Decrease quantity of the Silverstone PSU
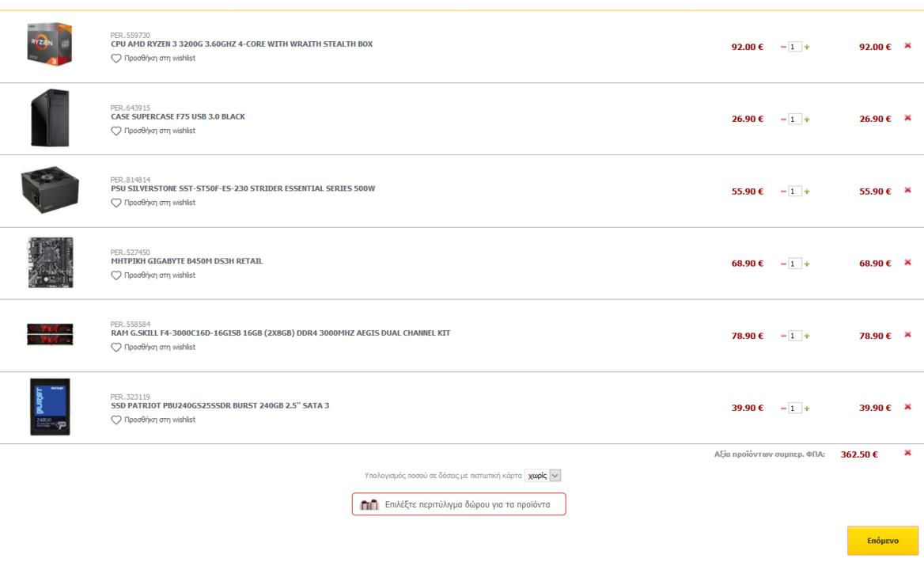Screen dimensions: 924x570 (783, 192)
